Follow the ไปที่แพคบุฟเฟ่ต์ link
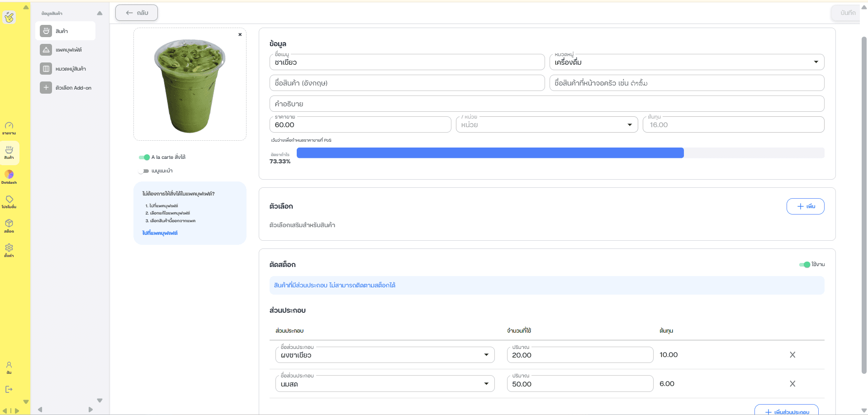868x415 pixels. coord(160,233)
